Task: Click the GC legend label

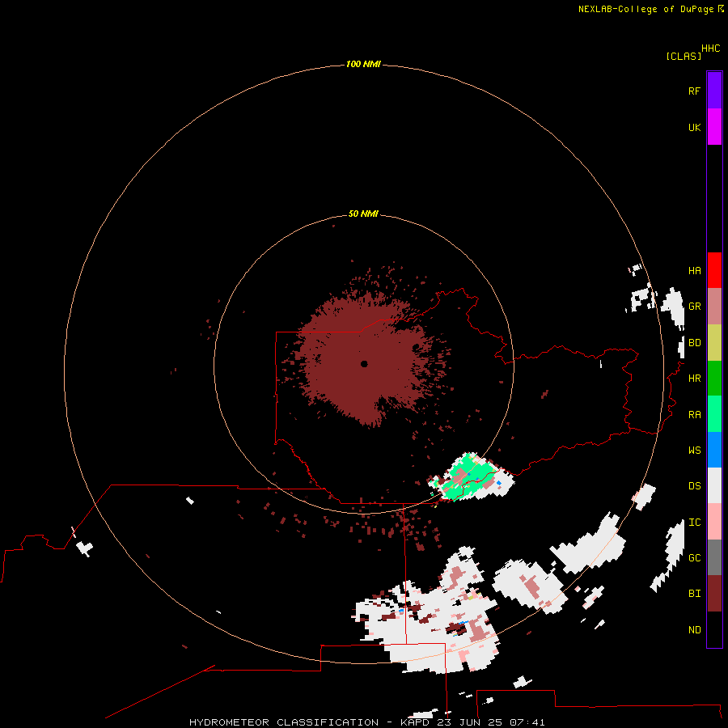Action: [694, 557]
